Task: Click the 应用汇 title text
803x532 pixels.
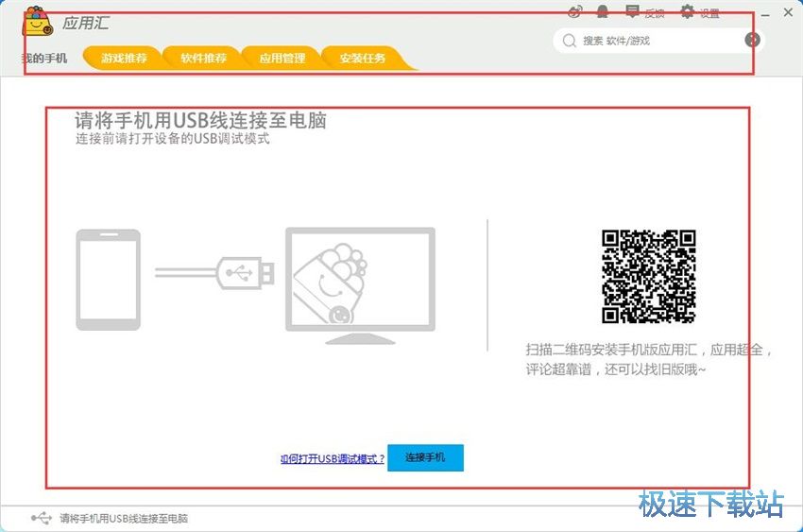Action: 86,23
